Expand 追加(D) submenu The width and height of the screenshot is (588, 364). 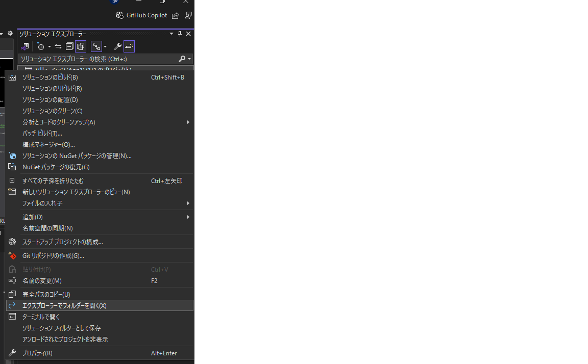click(100, 217)
